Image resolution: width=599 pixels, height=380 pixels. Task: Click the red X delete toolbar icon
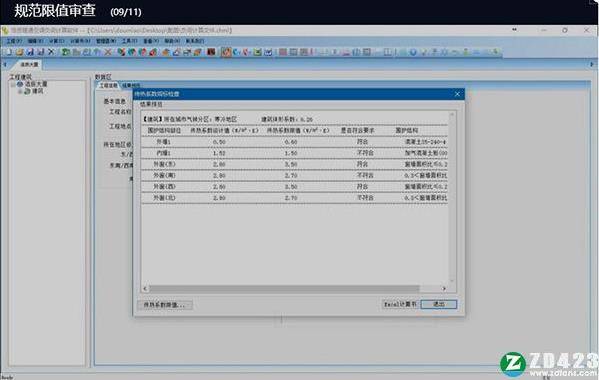108,52
